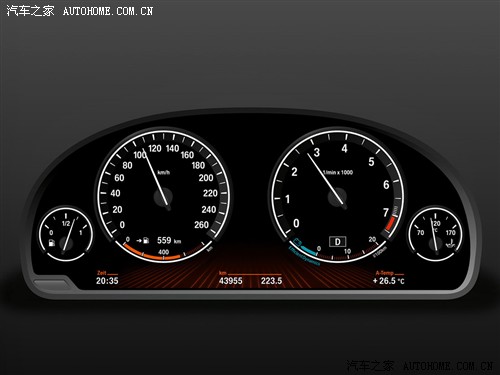Click the 240 mark on the speedometer

tap(209, 210)
